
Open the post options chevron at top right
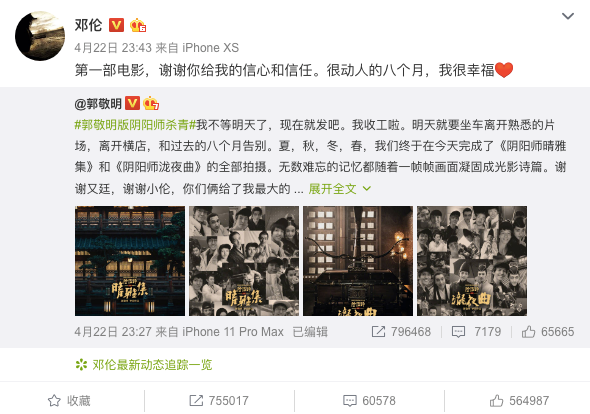567,16
